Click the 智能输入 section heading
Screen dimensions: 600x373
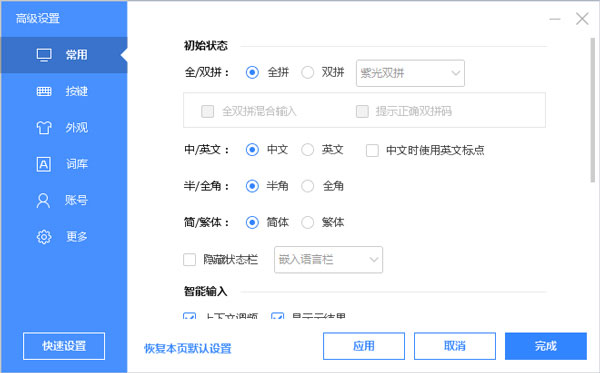click(x=206, y=291)
